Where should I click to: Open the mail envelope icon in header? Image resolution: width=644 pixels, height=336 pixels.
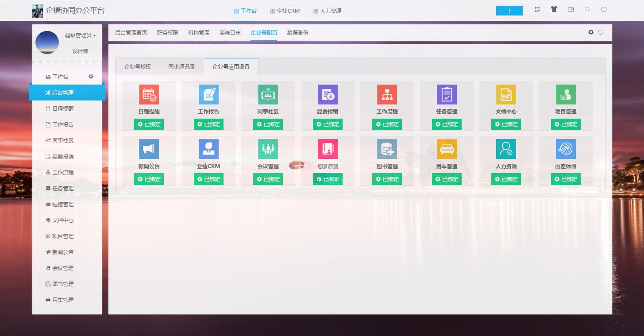click(x=571, y=9)
